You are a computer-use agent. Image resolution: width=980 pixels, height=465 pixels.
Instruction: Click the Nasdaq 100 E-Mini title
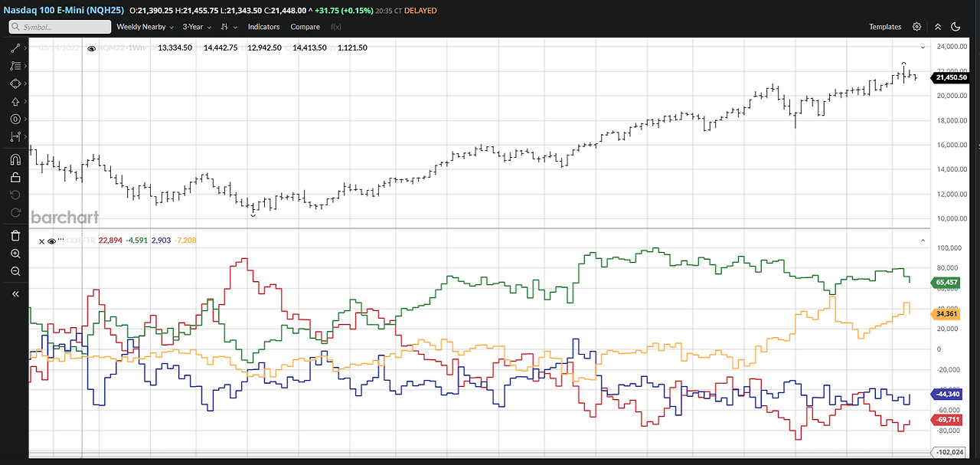click(62, 10)
